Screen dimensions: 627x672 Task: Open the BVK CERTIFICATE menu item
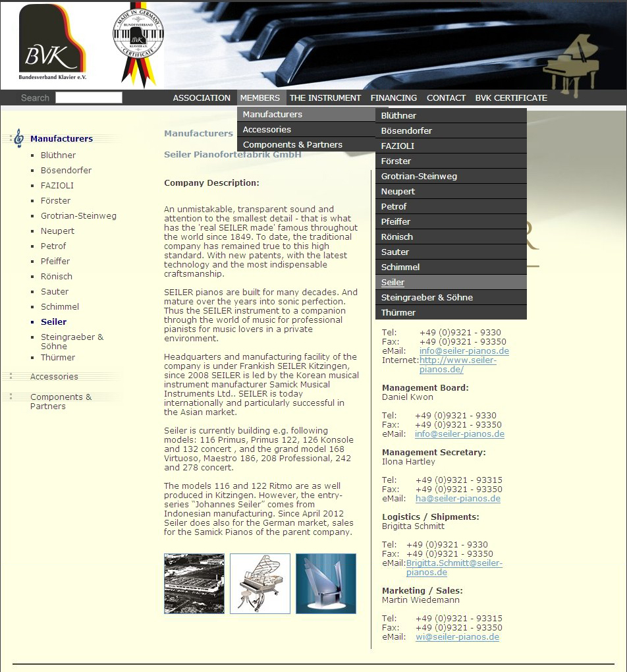pyautogui.click(x=511, y=98)
